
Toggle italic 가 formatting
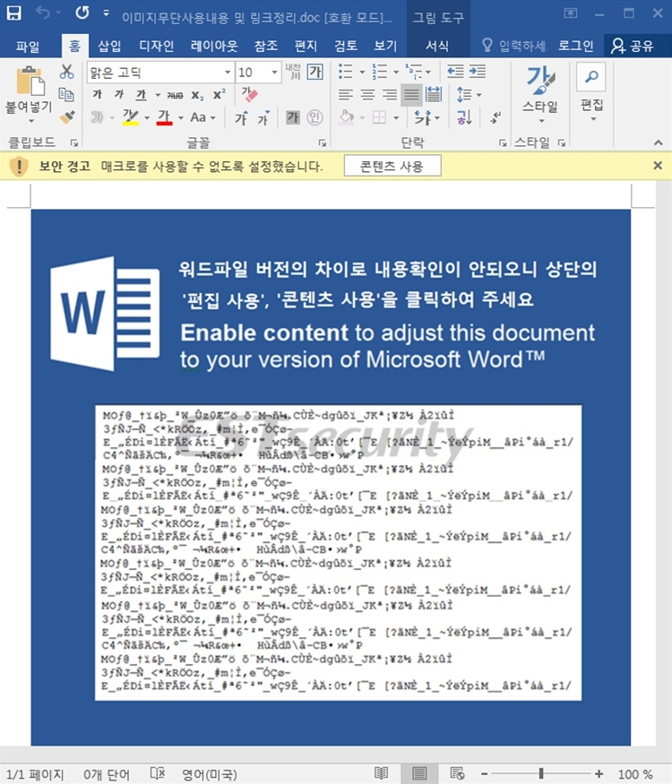pyautogui.click(x=119, y=94)
